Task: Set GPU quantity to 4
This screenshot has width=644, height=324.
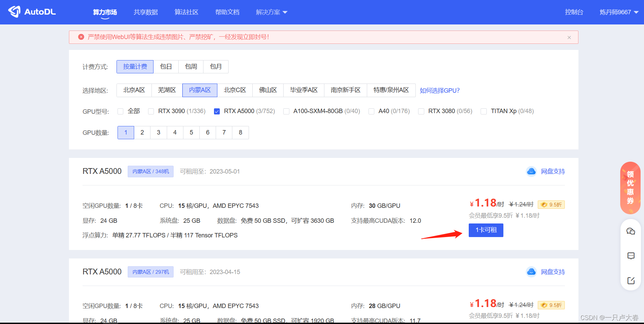Action: coord(175,132)
